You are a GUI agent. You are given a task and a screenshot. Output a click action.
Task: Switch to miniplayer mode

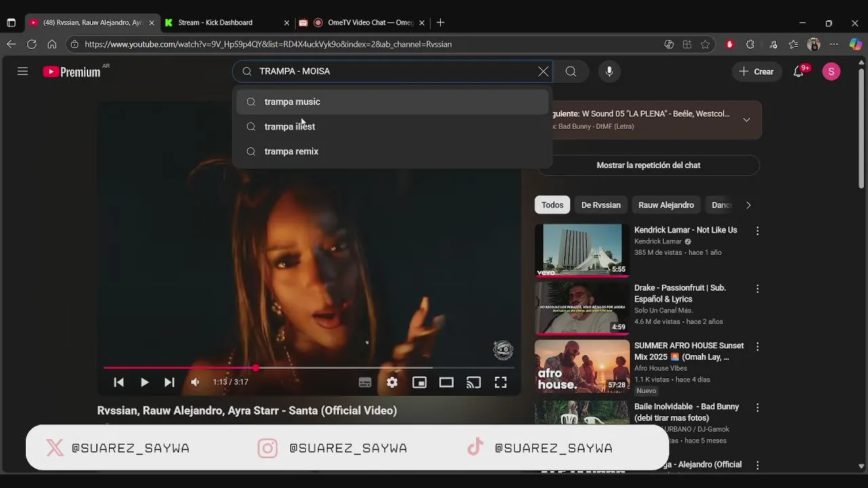419,382
